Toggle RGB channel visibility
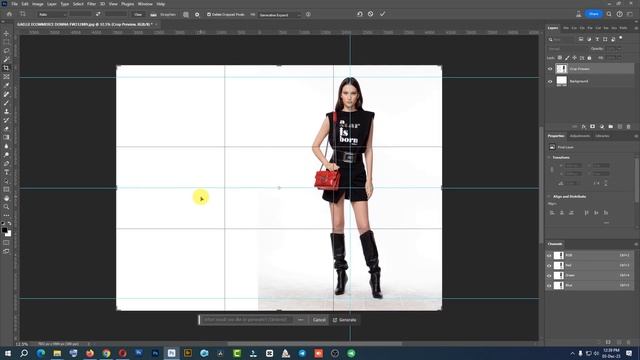The height and width of the screenshot is (360, 640). click(x=549, y=256)
